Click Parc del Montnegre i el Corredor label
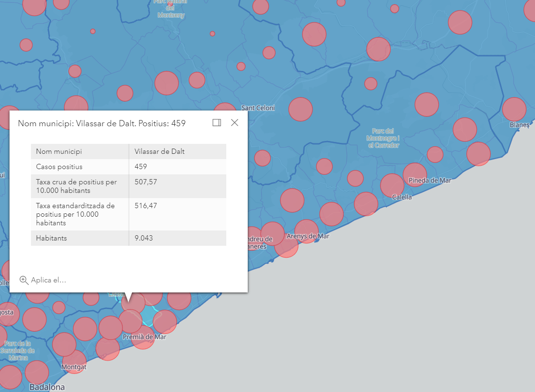 point(383,138)
